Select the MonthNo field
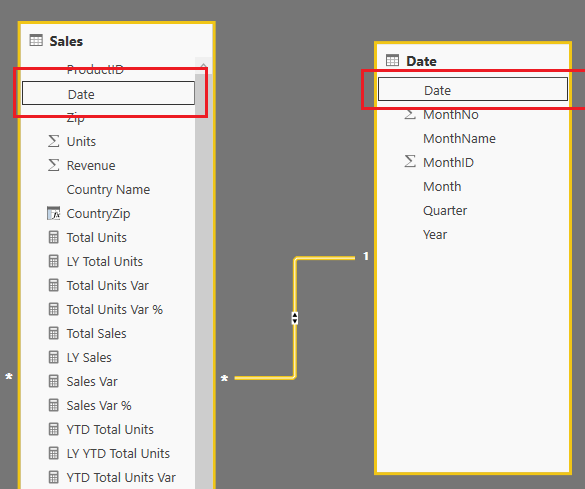This screenshot has width=585, height=489. 451,115
